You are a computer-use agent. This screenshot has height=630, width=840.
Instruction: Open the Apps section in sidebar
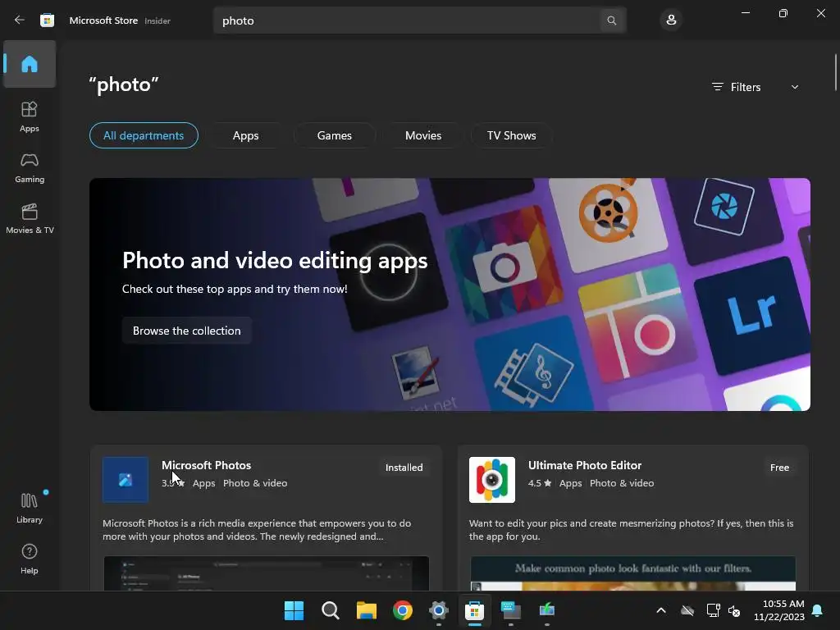pos(30,116)
